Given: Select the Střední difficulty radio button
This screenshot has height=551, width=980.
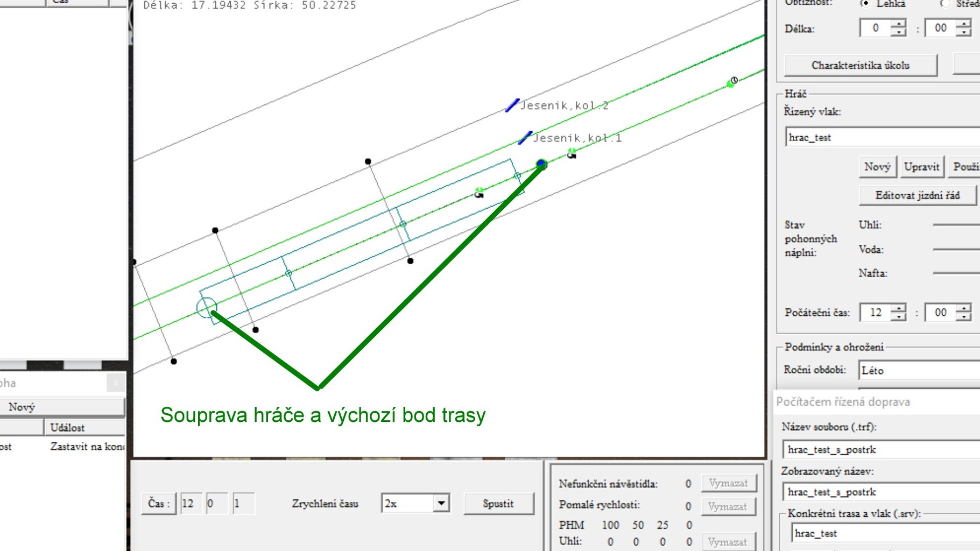Looking at the screenshot, I should coord(945,3).
